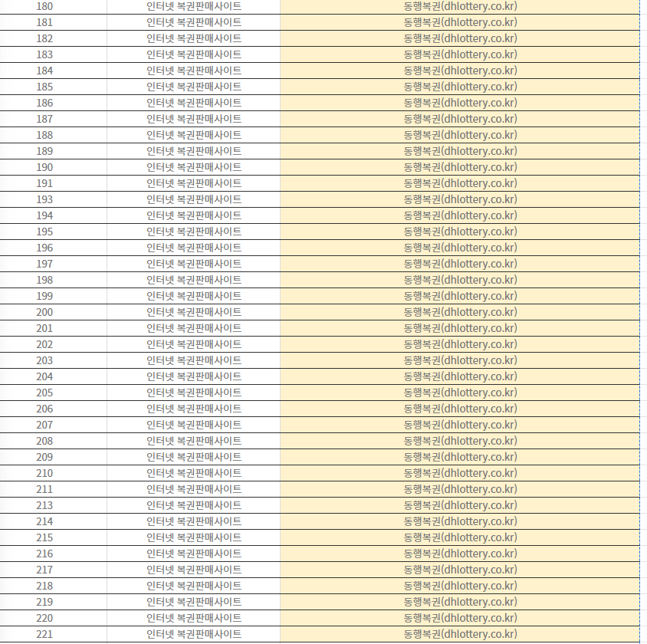Select 동행복권(dhlottery.co.kr) cell in row 204
This screenshot has width=647, height=644.
[x=460, y=376]
